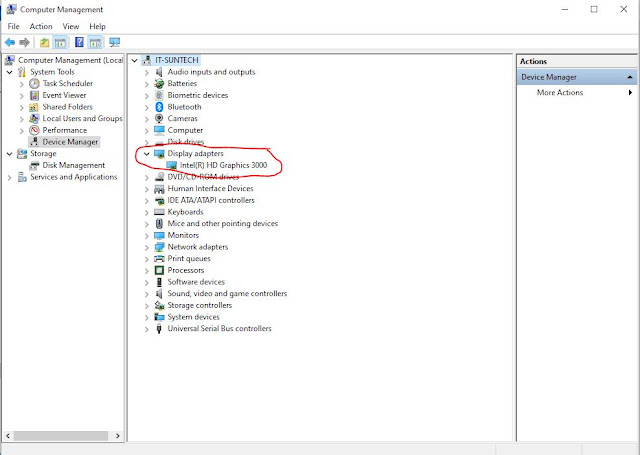Select Computer Management (Local) root

tap(70, 60)
